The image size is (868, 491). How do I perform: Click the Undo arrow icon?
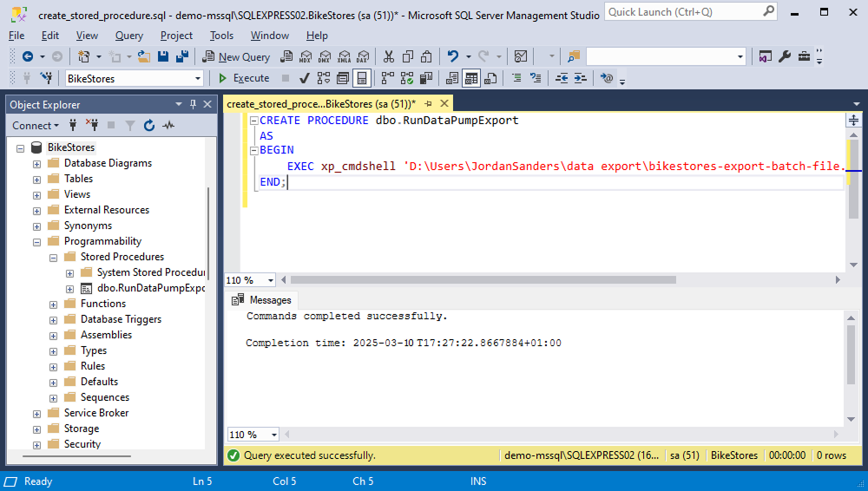click(x=453, y=56)
